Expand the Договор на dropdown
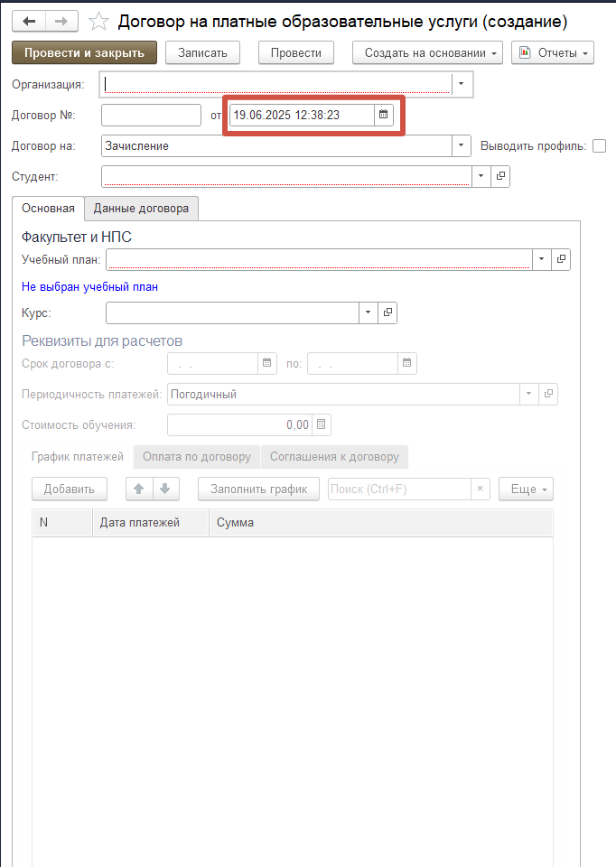Screen dimensions: 616x867 (462, 145)
